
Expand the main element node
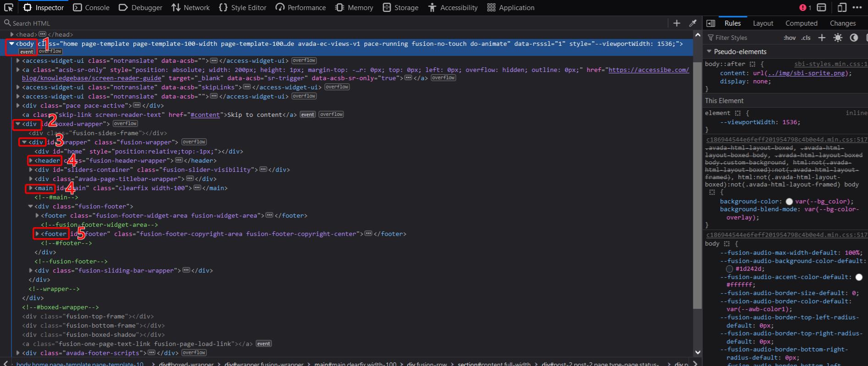point(31,188)
